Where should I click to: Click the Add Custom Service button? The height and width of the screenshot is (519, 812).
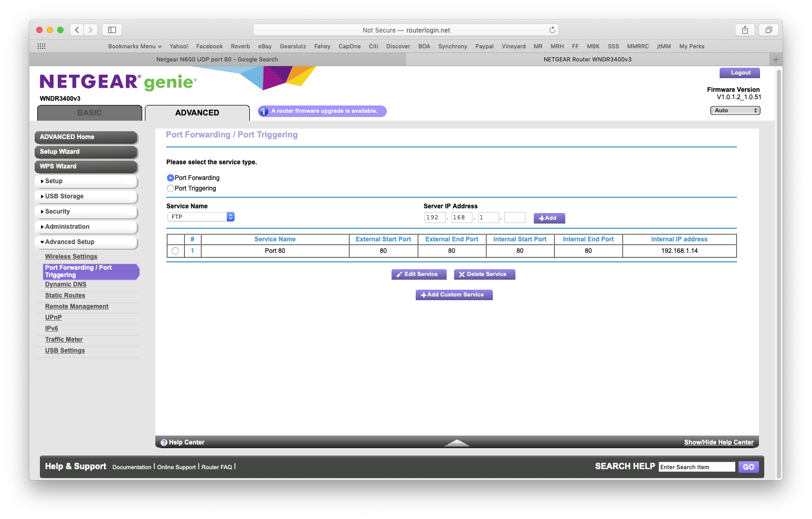454,295
